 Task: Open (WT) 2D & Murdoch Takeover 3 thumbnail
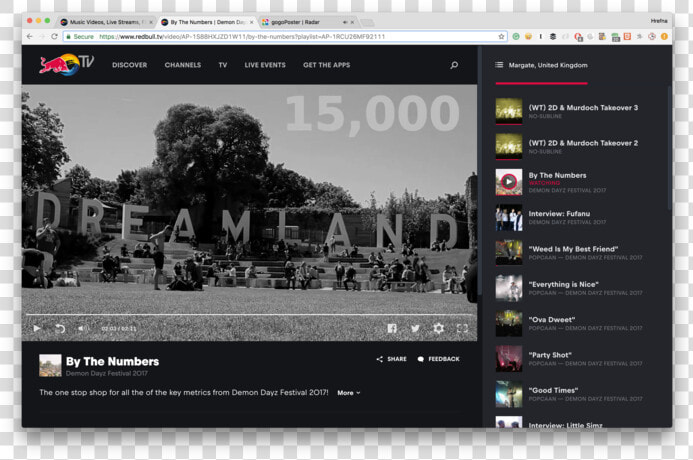(x=509, y=110)
